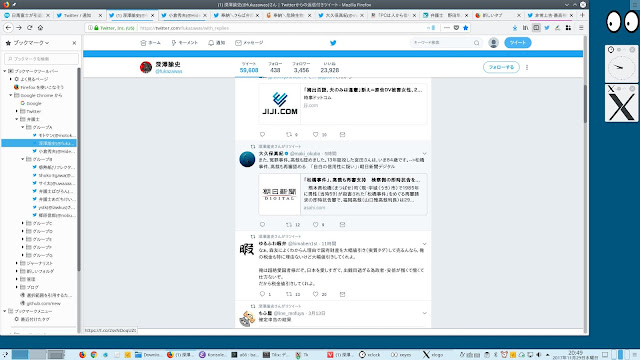
Task: Collapse the グループA bookmark folder
Action: point(23,127)
